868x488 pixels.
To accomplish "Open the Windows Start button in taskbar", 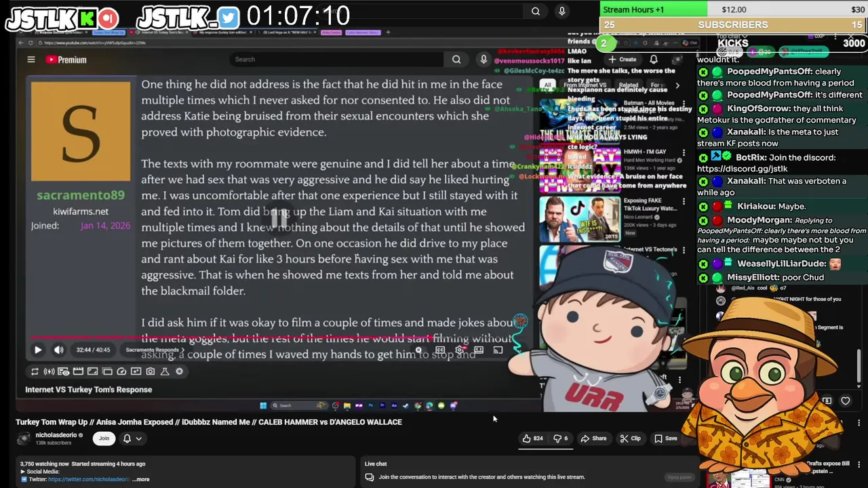I will point(263,406).
